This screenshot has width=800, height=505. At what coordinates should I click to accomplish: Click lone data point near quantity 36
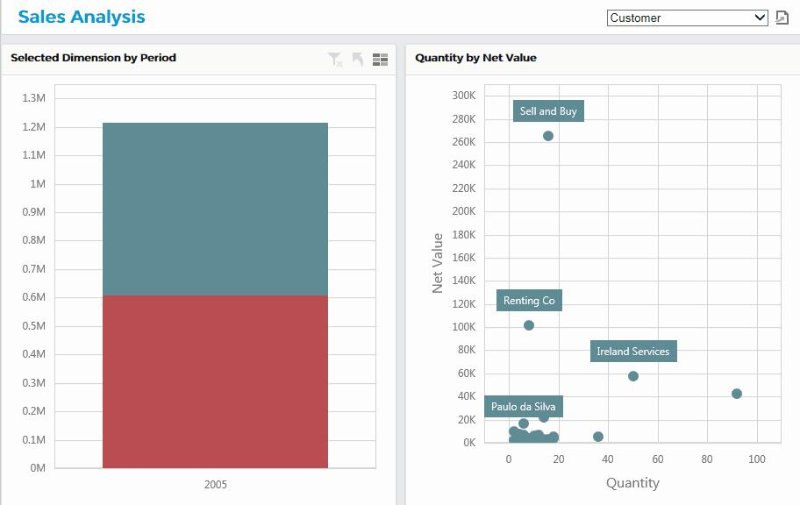click(x=598, y=437)
